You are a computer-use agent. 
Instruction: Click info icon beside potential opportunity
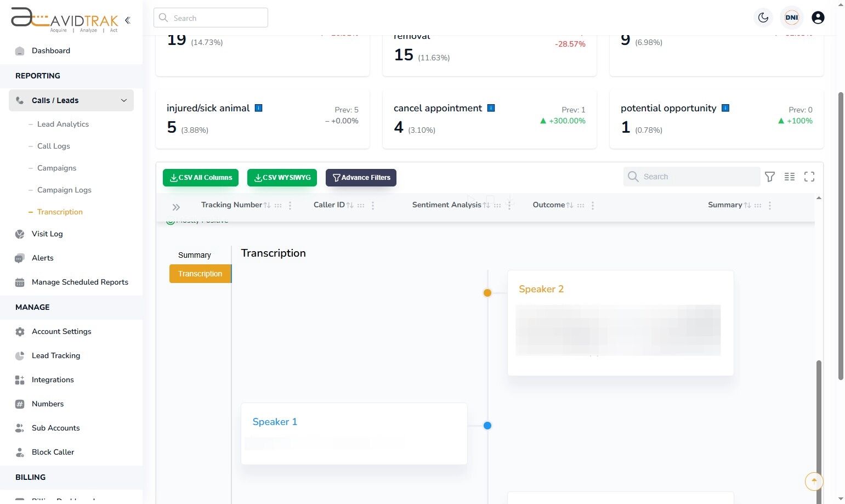(x=725, y=108)
